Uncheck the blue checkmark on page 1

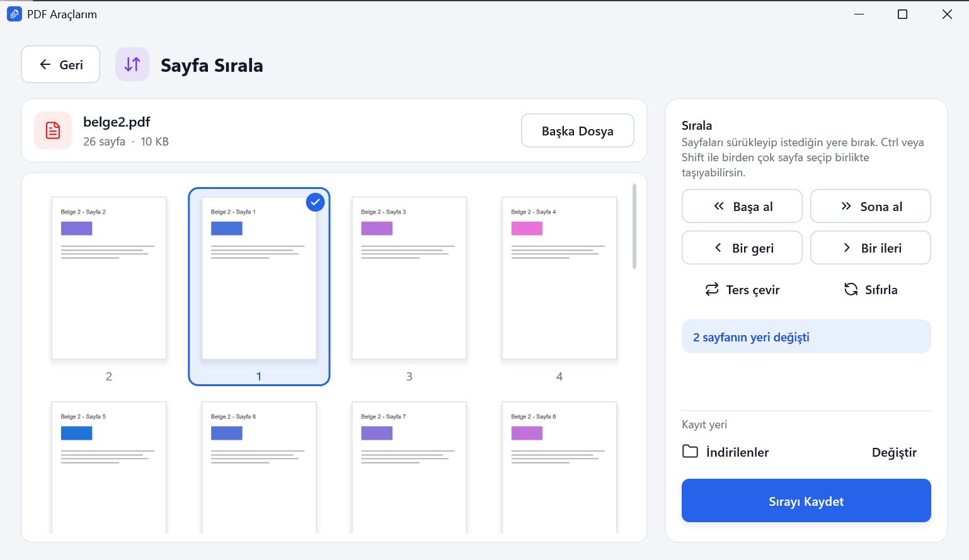point(315,202)
